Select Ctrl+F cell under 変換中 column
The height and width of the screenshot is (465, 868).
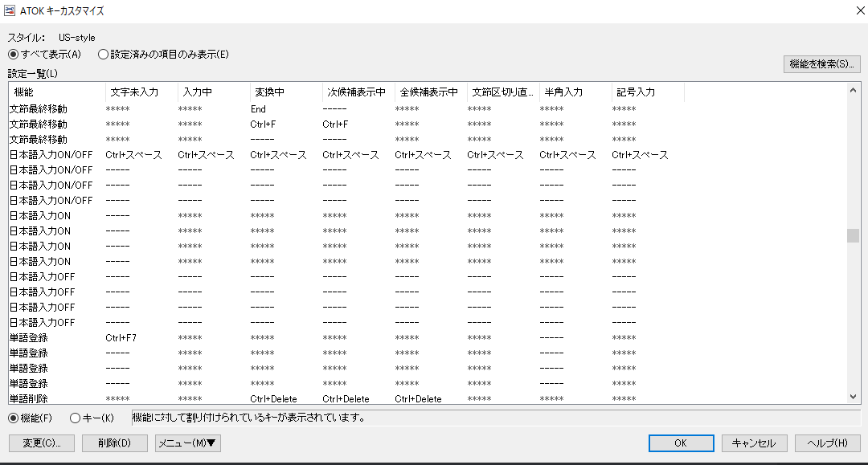pos(263,124)
